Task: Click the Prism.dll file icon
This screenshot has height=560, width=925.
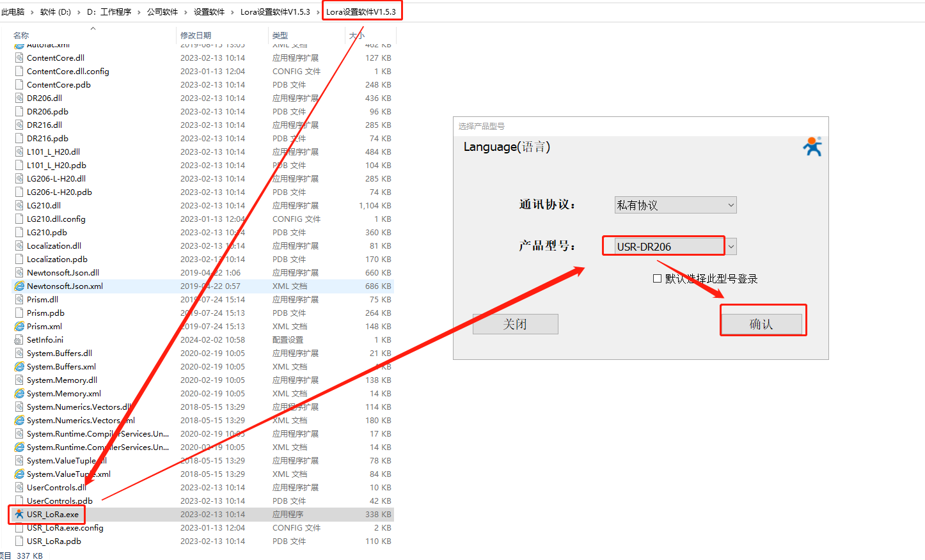Action: click(x=19, y=299)
